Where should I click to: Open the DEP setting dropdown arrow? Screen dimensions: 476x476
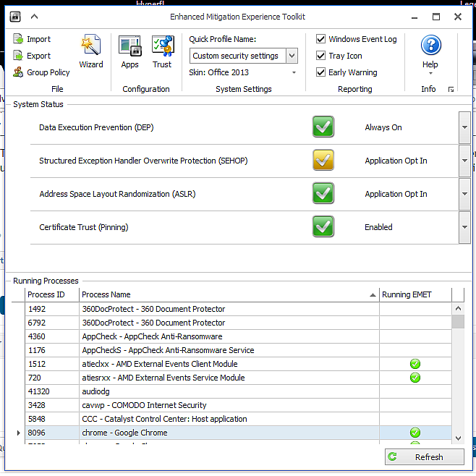[x=464, y=127]
